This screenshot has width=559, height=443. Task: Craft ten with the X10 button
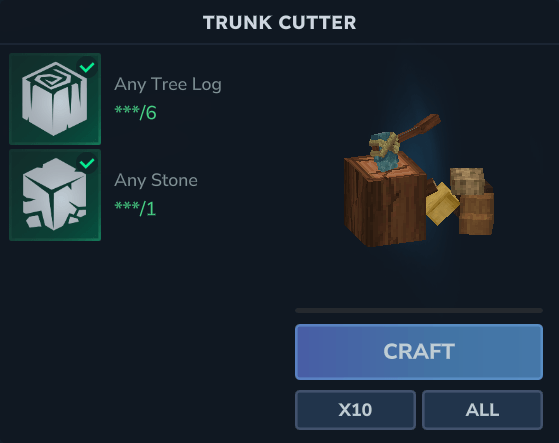click(355, 410)
